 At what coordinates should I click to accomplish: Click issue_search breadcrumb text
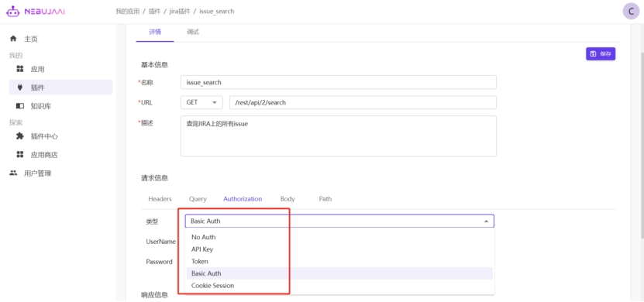216,12
